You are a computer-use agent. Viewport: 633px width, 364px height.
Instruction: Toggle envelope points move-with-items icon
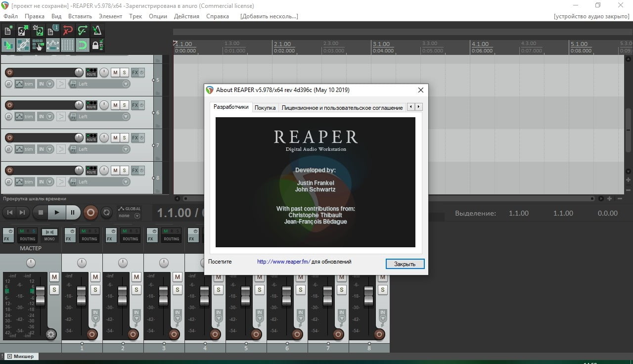pyautogui.click(x=53, y=45)
